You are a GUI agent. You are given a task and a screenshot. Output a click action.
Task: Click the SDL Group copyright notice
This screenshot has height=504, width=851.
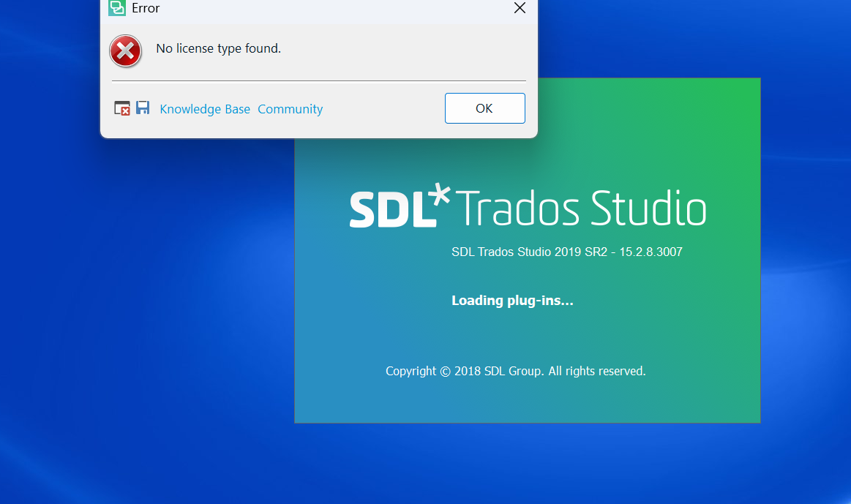click(x=515, y=371)
